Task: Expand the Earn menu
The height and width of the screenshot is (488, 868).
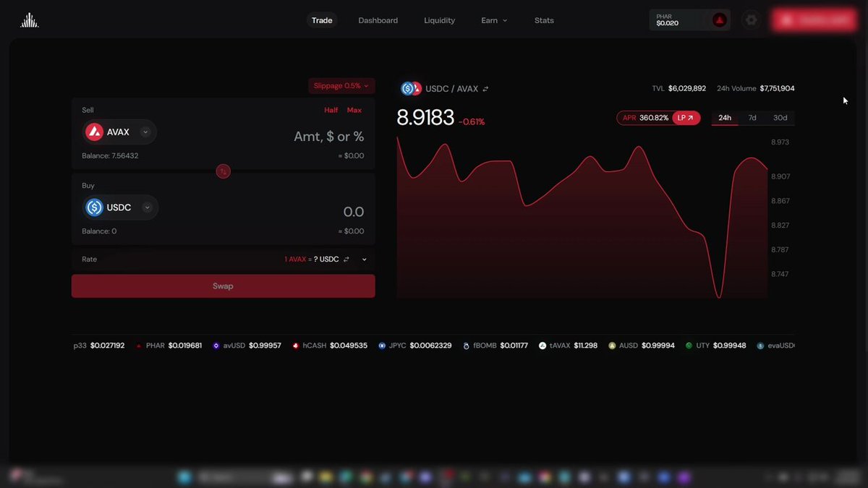Action: pos(494,20)
